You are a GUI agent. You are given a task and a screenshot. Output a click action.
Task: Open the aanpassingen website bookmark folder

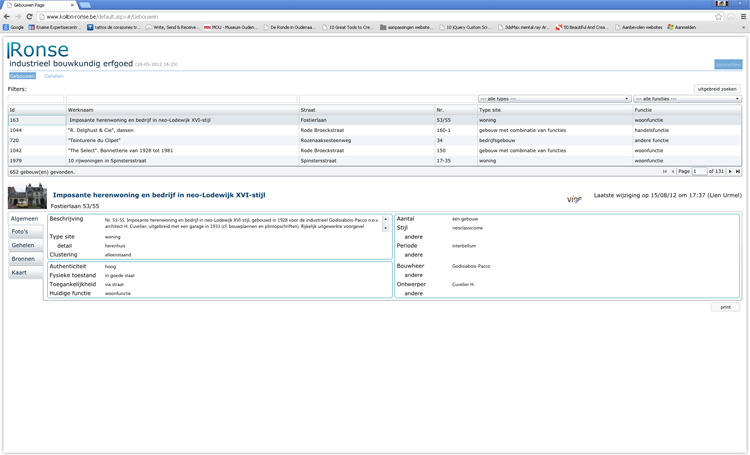pos(407,27)
